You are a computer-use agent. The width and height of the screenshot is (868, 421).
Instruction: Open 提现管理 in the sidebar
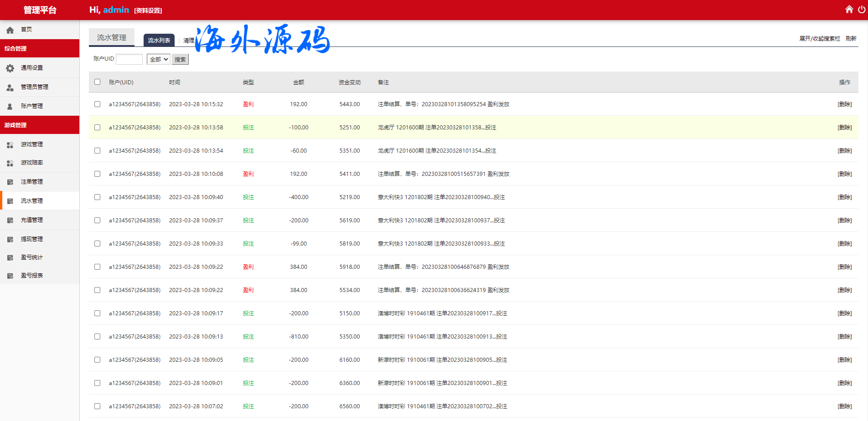point(32,239)
